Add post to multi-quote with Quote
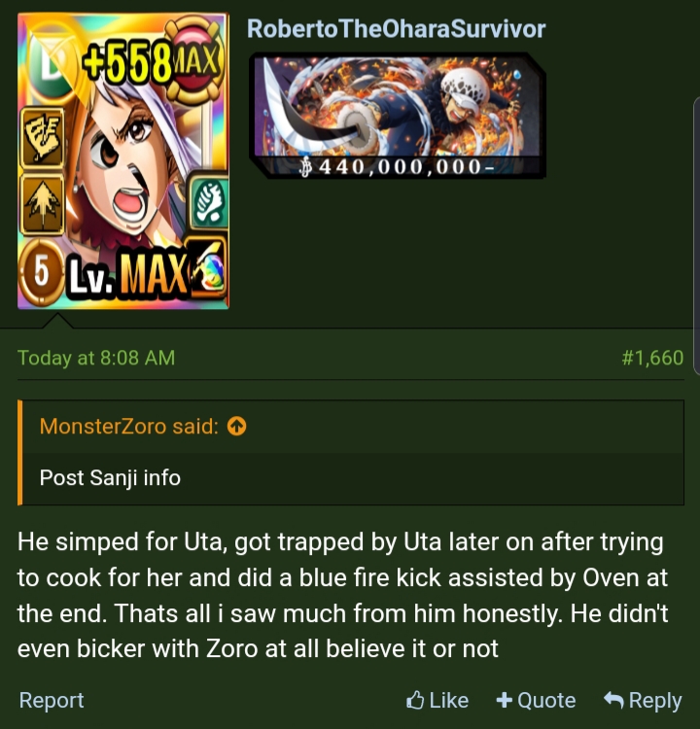 click(x=536, y=700)
